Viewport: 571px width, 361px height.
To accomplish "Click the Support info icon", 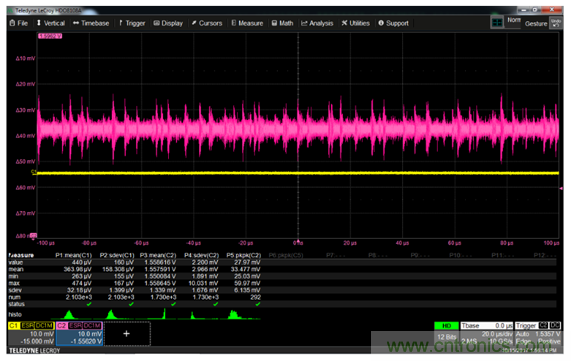I will click(381, 23).
